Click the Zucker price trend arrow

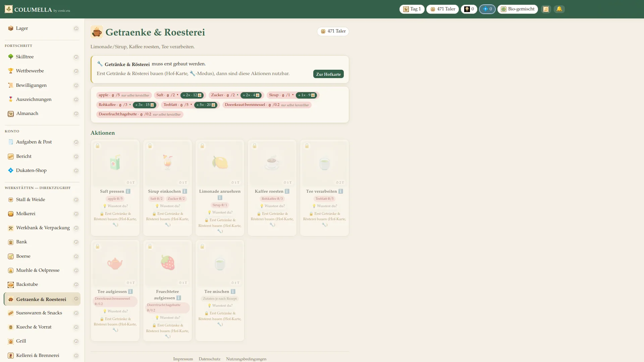(237, 95)
